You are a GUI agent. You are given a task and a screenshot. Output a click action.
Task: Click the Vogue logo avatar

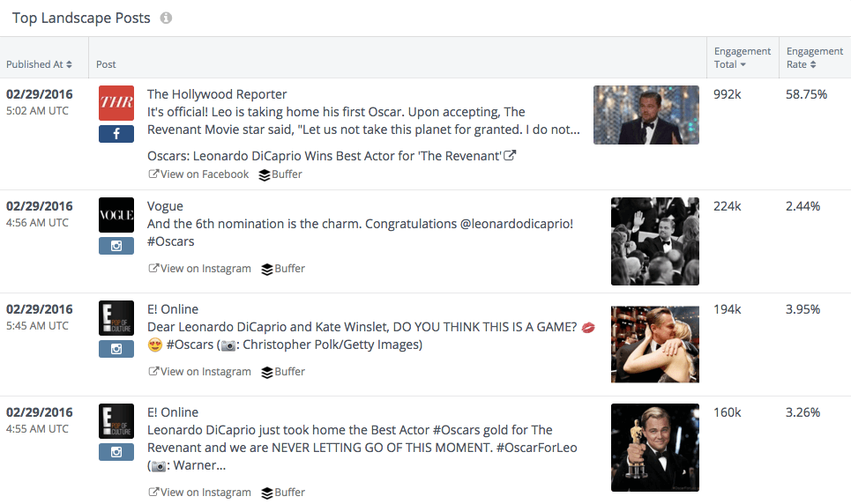[x=116, y=215]
